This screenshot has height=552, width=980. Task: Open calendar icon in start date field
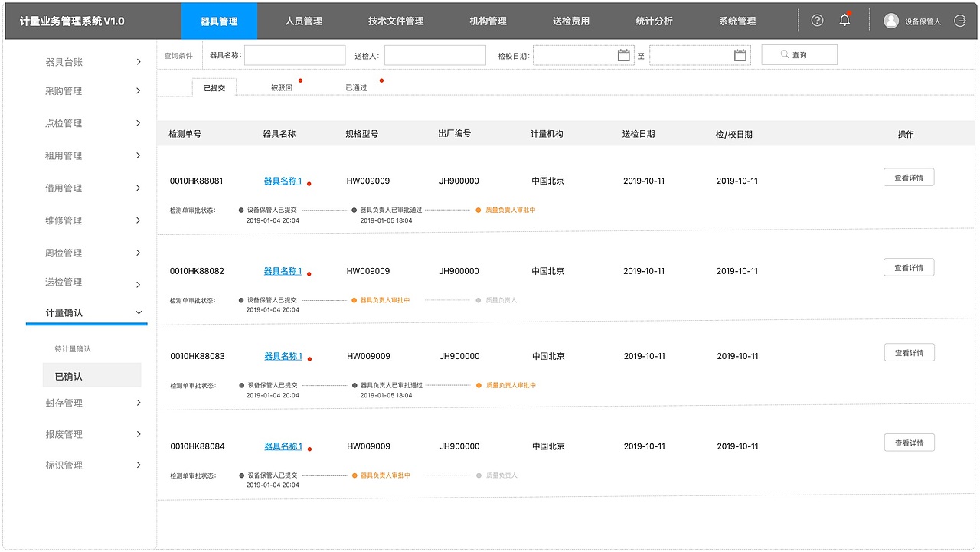(x=624, y=55)
